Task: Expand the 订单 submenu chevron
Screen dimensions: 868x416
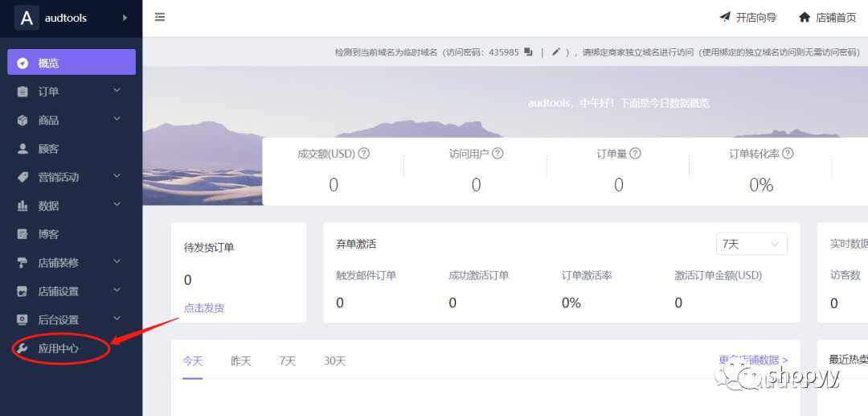Action: (x=117, y=90)
